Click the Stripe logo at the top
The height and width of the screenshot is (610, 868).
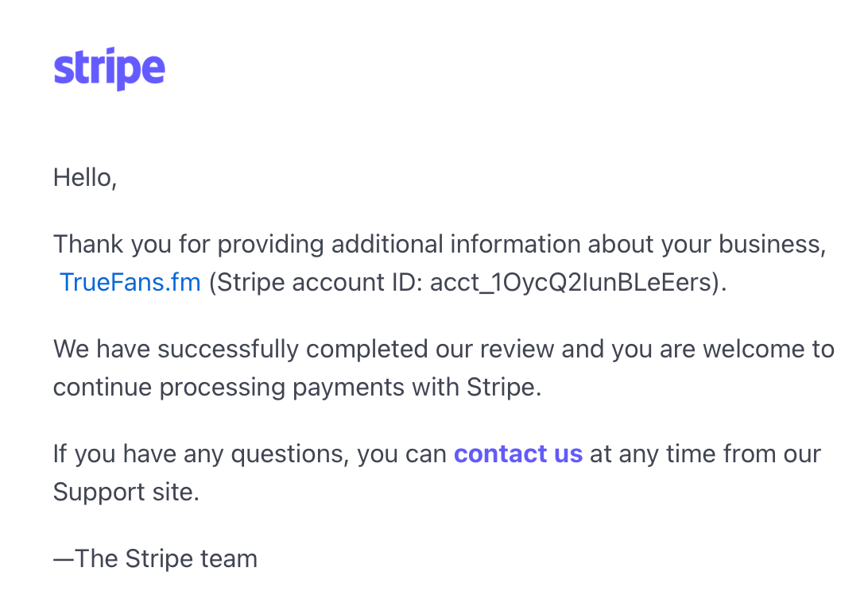coord(109,68)
